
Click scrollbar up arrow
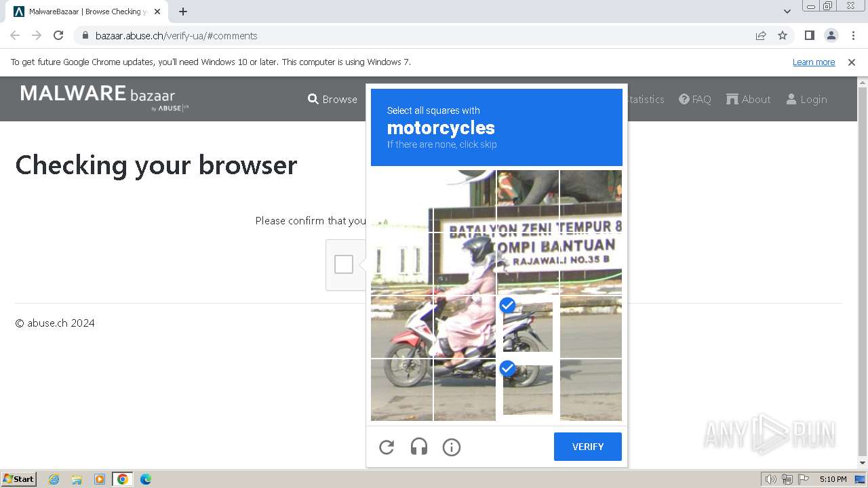click(x=863, y=81)
